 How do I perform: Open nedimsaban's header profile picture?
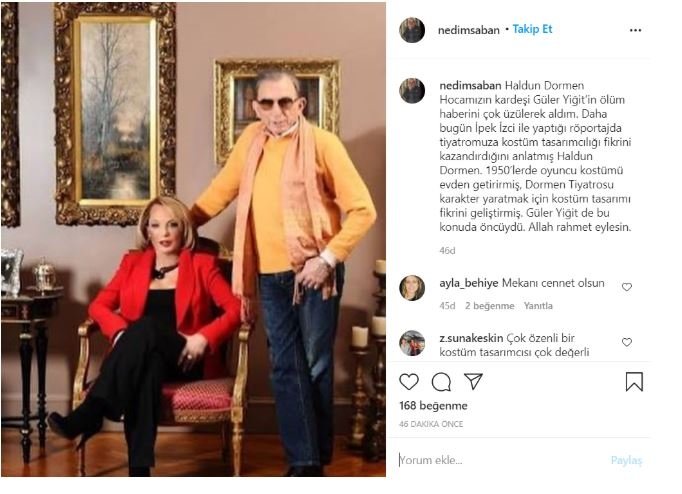(x=412, y=30)
